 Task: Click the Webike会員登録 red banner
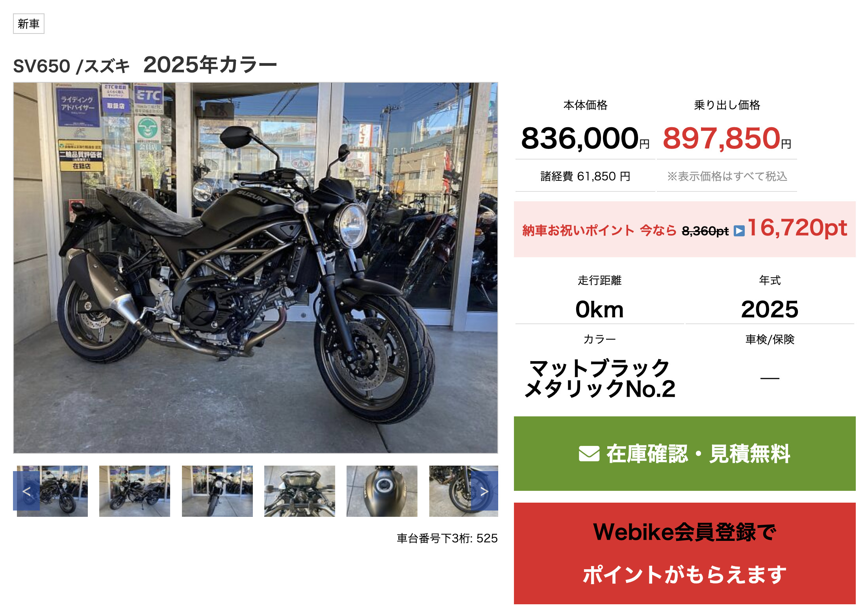click(684, 553)
